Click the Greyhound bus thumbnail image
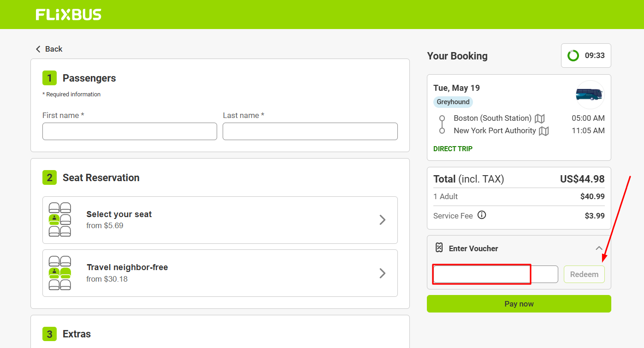Viewport: 644px width, 348px height. coord(590,94)
